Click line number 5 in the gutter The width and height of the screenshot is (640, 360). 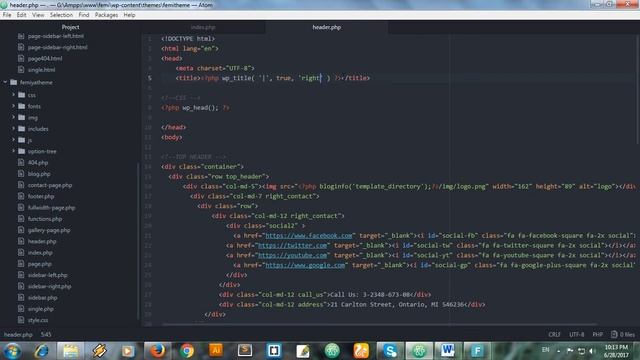click(x=150, y=78)
